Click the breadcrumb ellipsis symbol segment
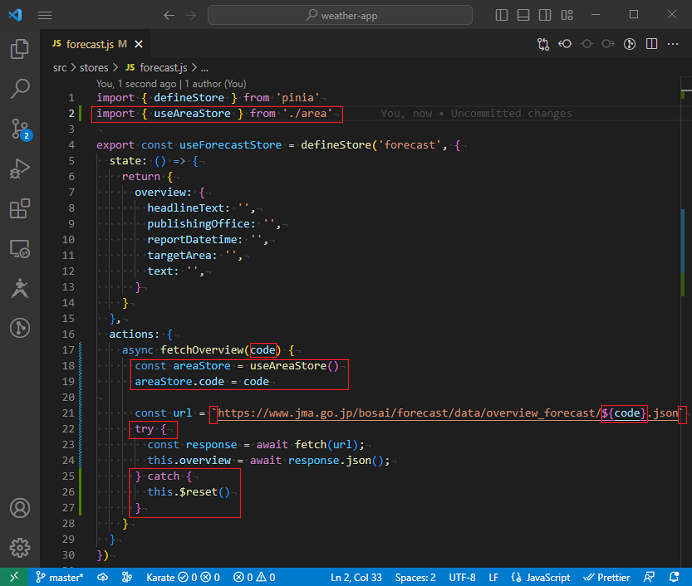Image resolution: width=692 pixels, height=586 pixels. coord(204,68)
